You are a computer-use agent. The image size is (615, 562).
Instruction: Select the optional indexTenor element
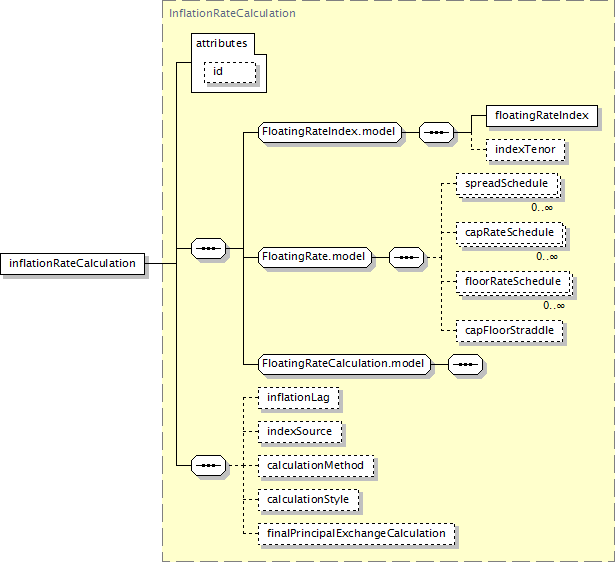[x=526, y=150]
